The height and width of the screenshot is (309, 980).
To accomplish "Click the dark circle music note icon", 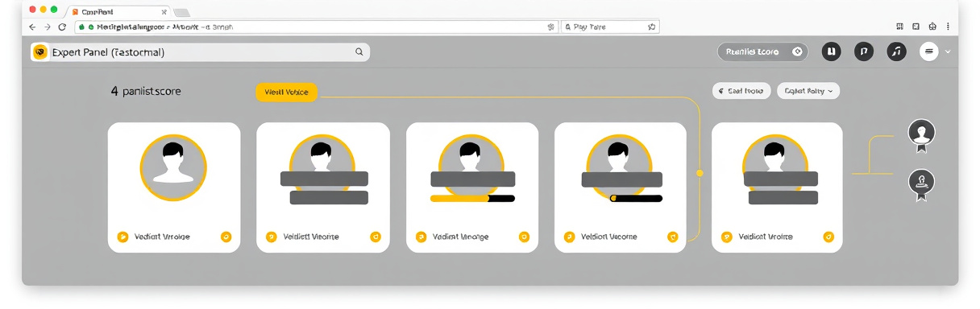I will 896,51.
